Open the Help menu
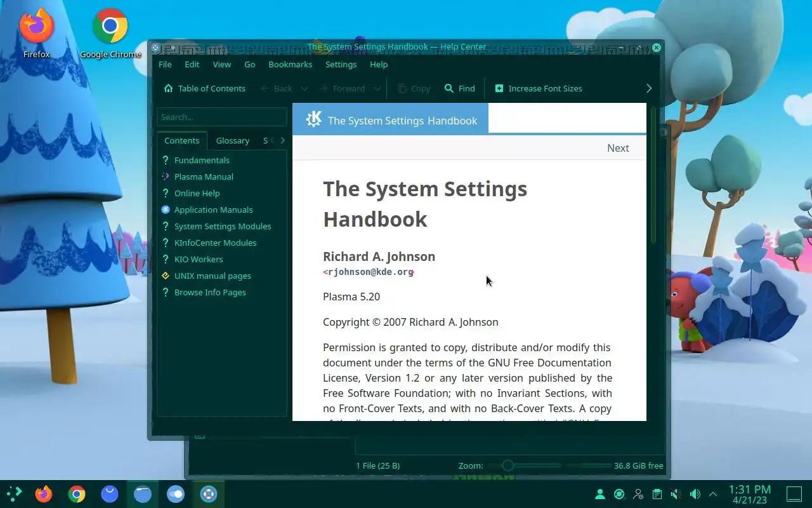This screenshot has height=508, width=812. coord(379,64)
